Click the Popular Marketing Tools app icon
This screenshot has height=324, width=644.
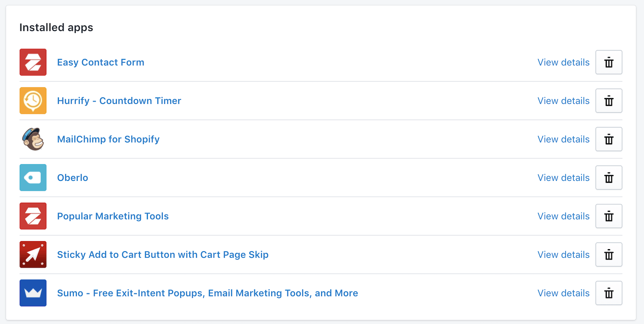tap(33, 216)
